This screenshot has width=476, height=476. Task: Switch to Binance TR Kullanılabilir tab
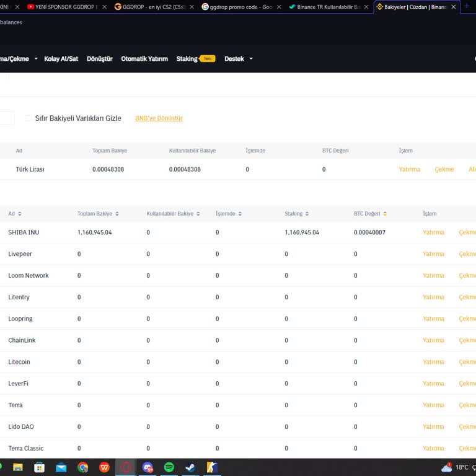pos(325,7)
